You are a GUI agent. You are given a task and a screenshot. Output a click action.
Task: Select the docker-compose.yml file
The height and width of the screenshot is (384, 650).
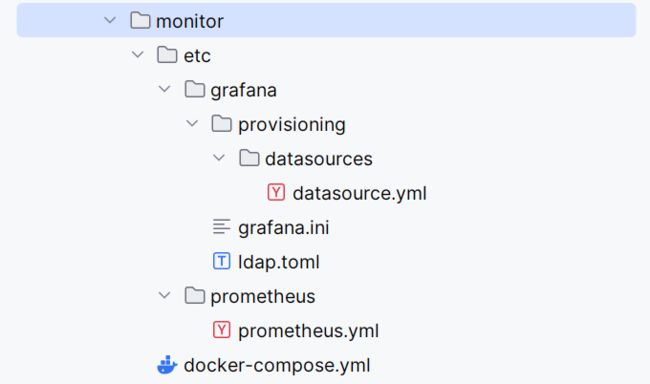(277, 365)
